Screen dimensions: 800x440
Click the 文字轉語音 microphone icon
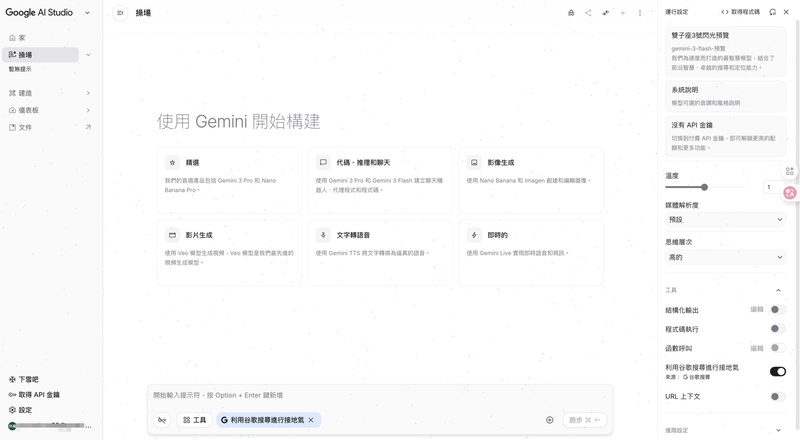(323, 235)
